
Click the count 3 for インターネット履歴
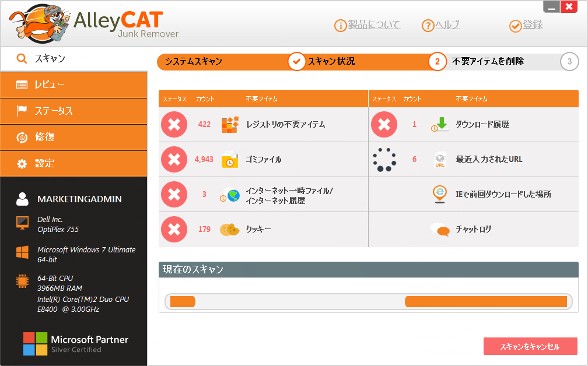tap(204, 195)
